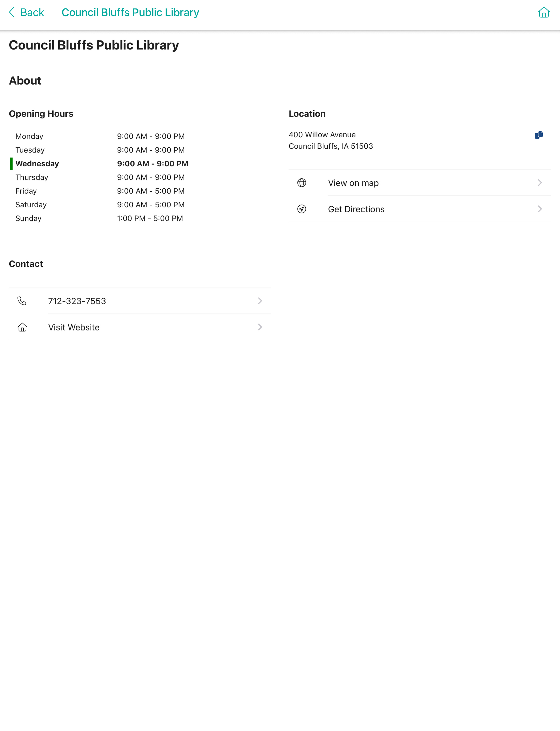Select the Thursday row label
The image size is (560, 731).
(32, 177)
